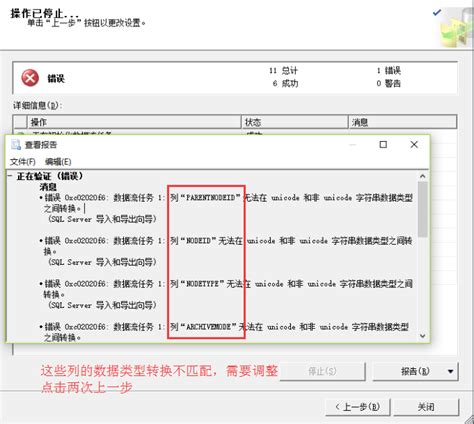Close the 查看报告 report window
Viewport: 474px width, 424px height.
(x=414, y=144)
